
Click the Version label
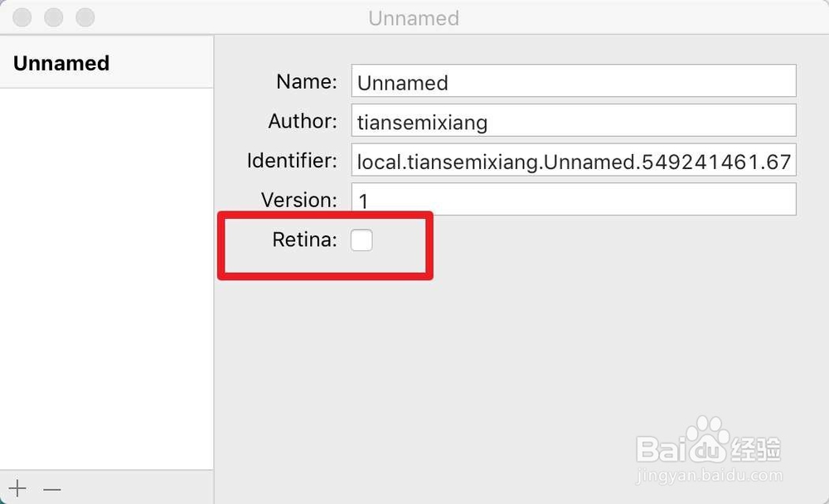click(x=298, y=200)
